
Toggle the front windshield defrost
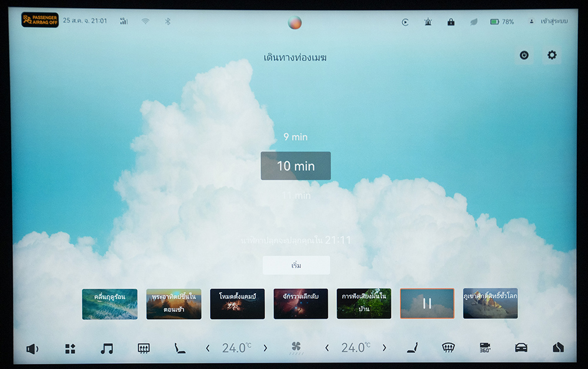tap(448, 348)
